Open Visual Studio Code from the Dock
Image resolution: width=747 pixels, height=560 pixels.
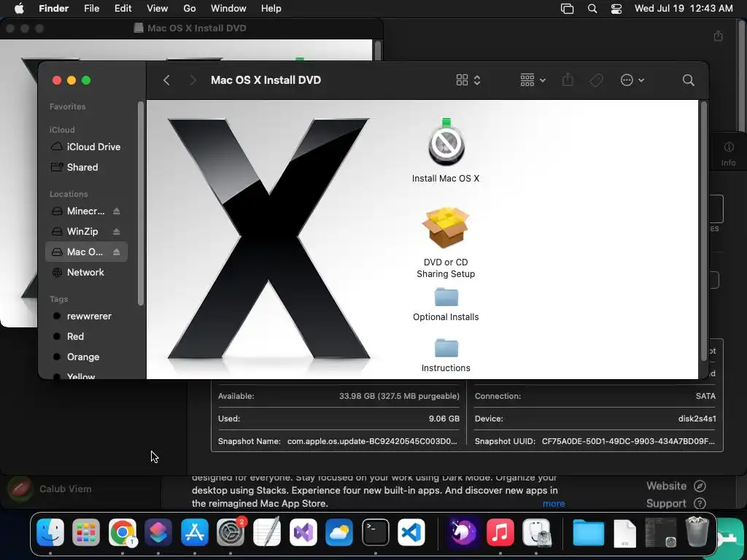point(411,532)
